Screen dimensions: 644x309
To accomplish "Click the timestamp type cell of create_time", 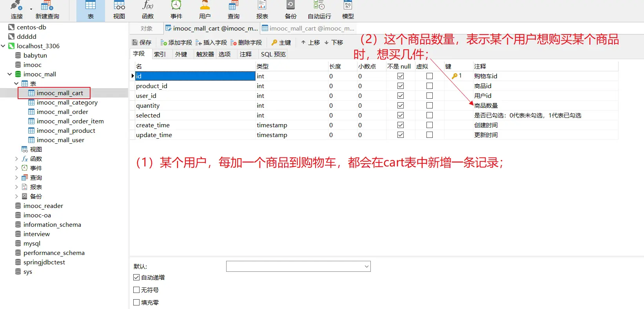I will 292,125.
